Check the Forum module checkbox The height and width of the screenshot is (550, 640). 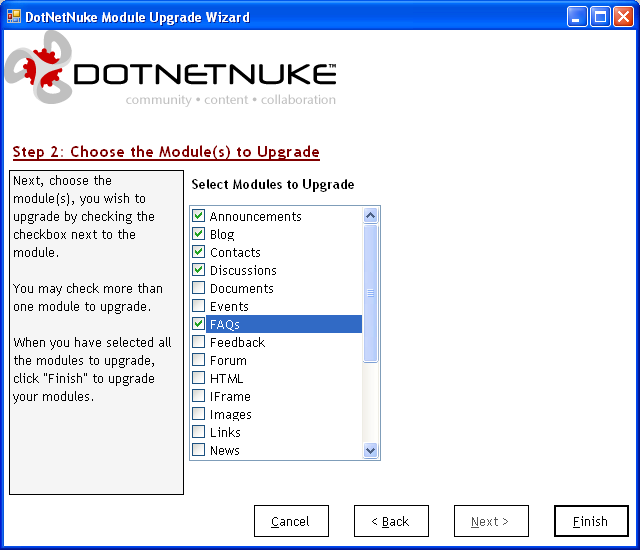(x=198, y=359)
